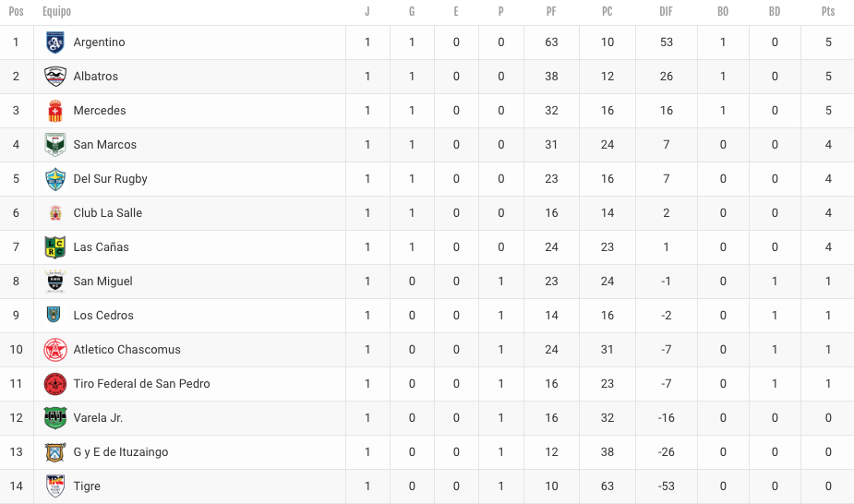The width and height of the screenshot is (854, 504).
Task: Click the Albatros club logo
Action: pos(55,77)
